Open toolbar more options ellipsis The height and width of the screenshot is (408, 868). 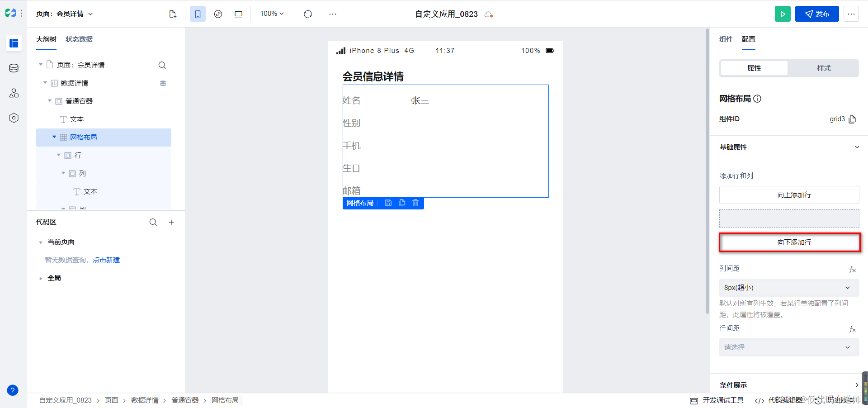333,14
